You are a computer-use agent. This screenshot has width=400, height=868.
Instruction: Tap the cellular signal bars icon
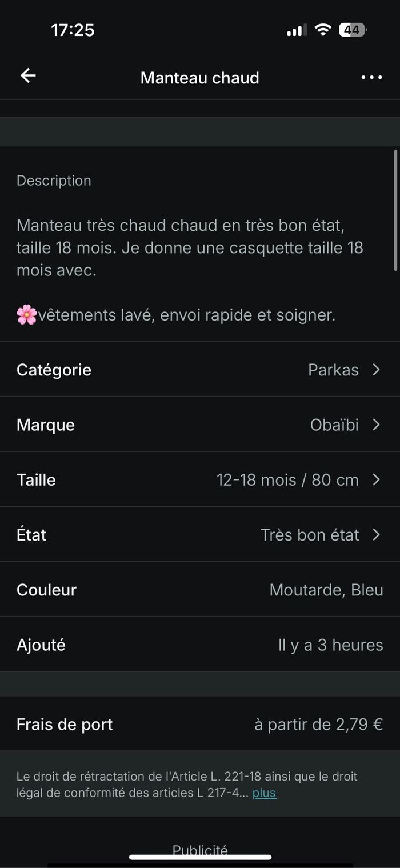297,30
